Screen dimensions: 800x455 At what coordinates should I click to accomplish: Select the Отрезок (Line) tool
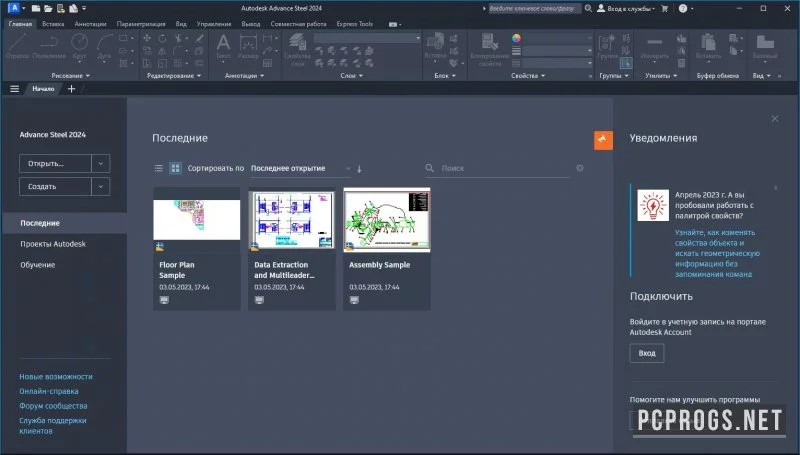pos(17,47)
